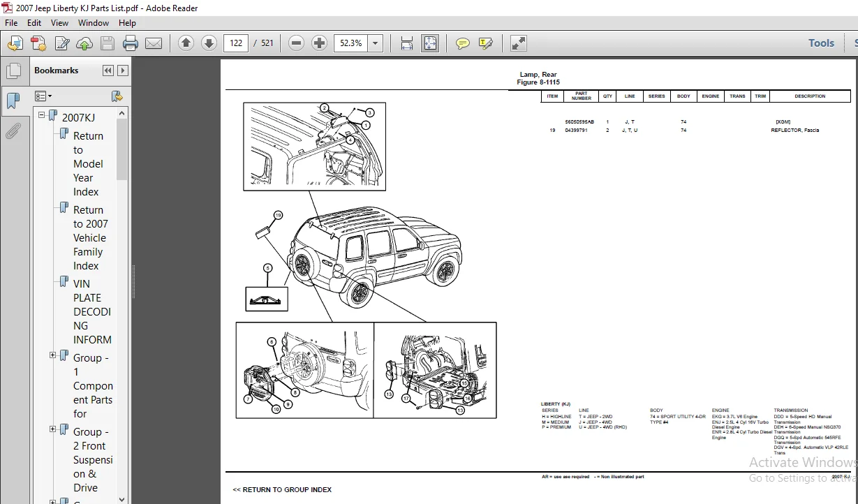Click the Send email envelope icon
Screen dimensions: 858x504
(154, 43)
